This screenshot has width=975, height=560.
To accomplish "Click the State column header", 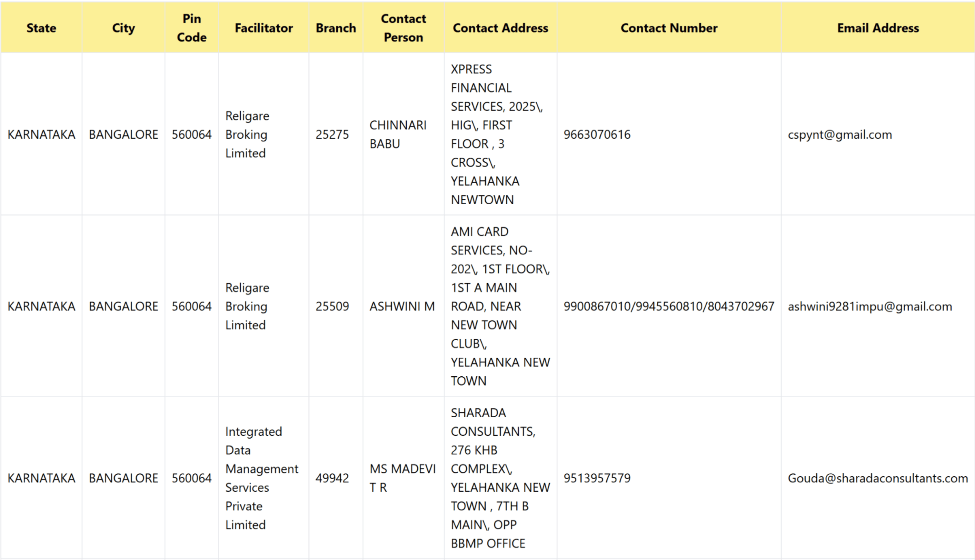I will tap(41, 28).
